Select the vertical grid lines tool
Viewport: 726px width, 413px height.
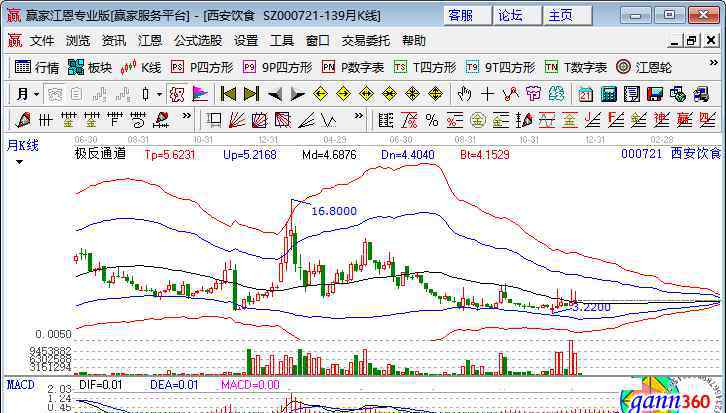(45, 120)
